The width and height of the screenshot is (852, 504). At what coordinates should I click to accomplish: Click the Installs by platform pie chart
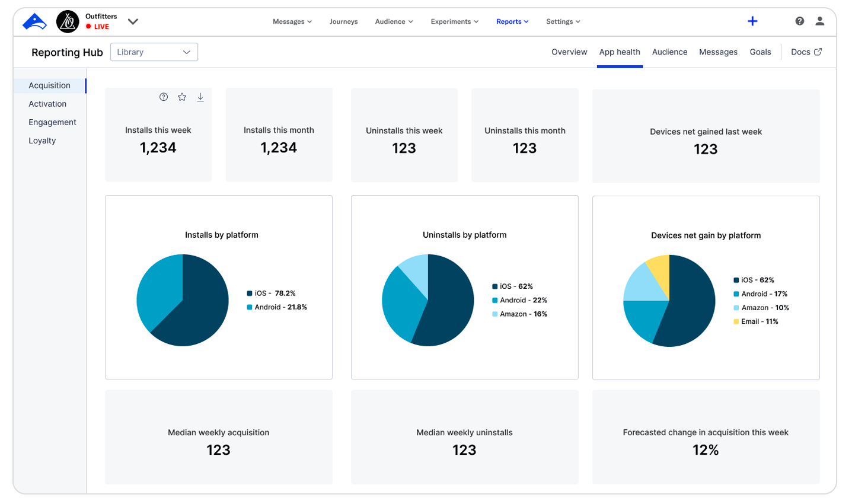click(x=183, y=300)
